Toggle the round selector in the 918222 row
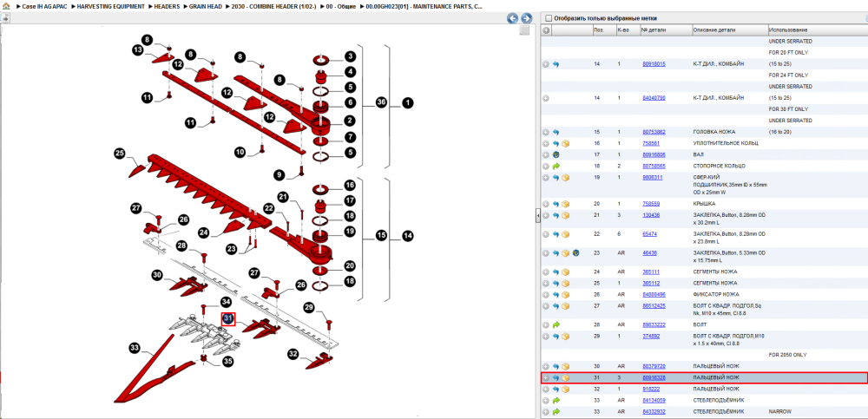 pos(546,390)
